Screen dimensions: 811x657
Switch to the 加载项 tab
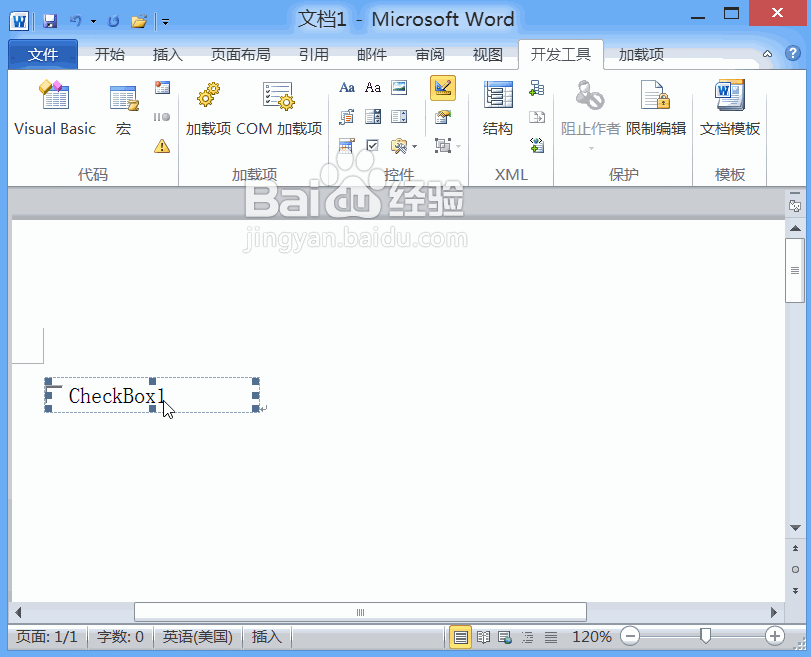tap(641, 54)
